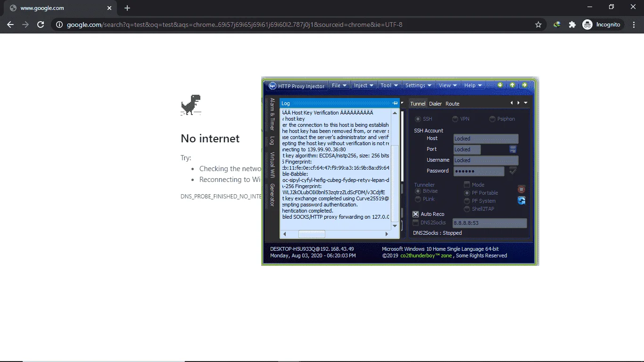Open the Chrome three-dot menu
644x362 pixels.
click(633, 25)
